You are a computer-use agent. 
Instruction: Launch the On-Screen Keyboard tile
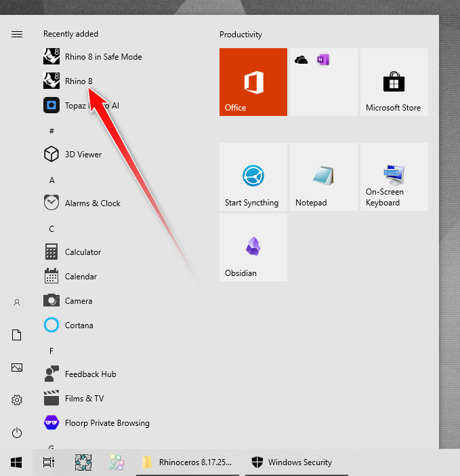coord(394,176)
